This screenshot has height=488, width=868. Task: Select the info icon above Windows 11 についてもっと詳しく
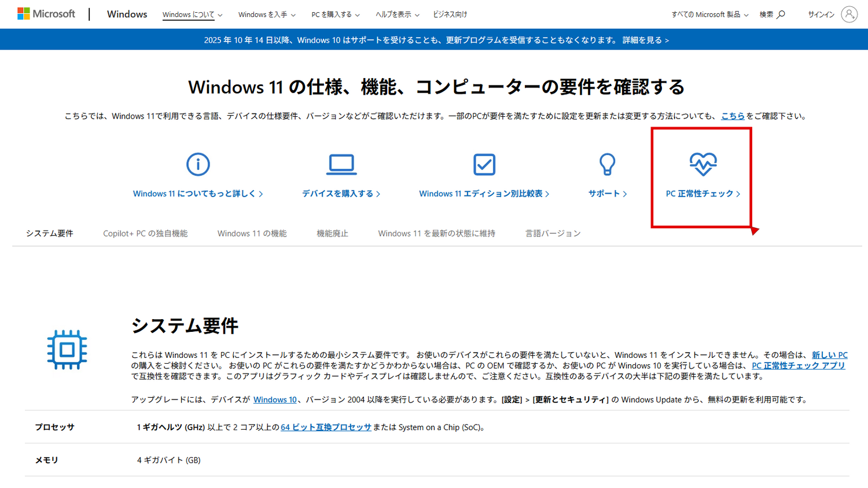point(198,164)
